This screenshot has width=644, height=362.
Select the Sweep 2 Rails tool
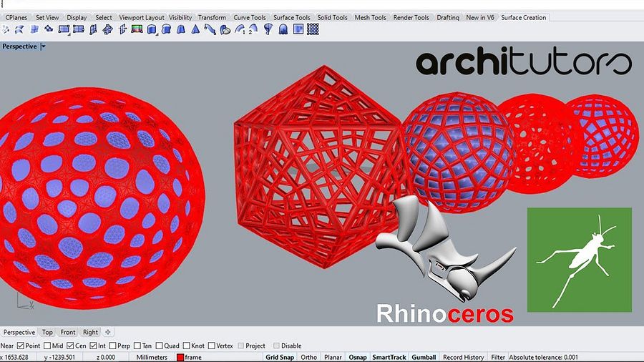click(253, 29)
